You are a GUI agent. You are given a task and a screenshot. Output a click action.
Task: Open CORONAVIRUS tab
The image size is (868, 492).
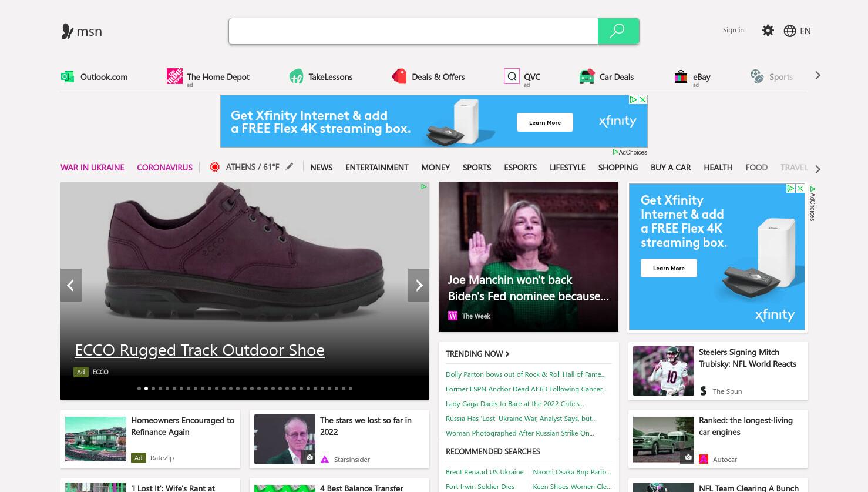pos(164,168)
